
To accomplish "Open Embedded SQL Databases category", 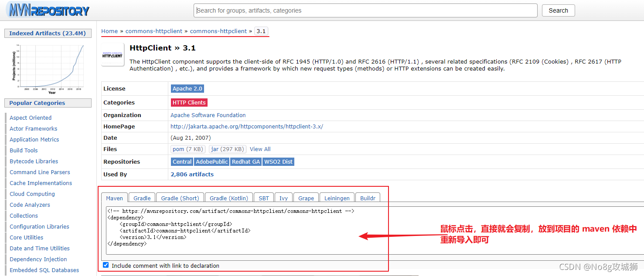I will click(x=44, y=270).
